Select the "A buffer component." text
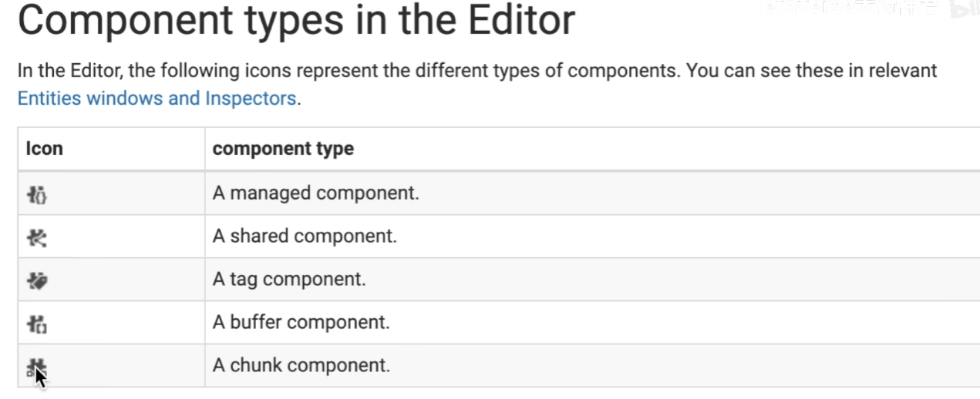Image resolution: width=980 pixels, height=399 pixels. pos(301,323)
